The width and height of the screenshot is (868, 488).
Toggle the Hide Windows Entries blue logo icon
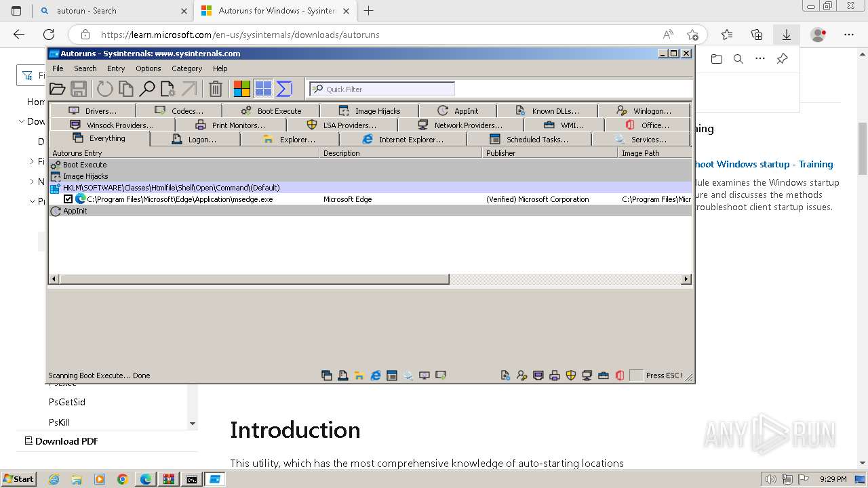(263, 89)
